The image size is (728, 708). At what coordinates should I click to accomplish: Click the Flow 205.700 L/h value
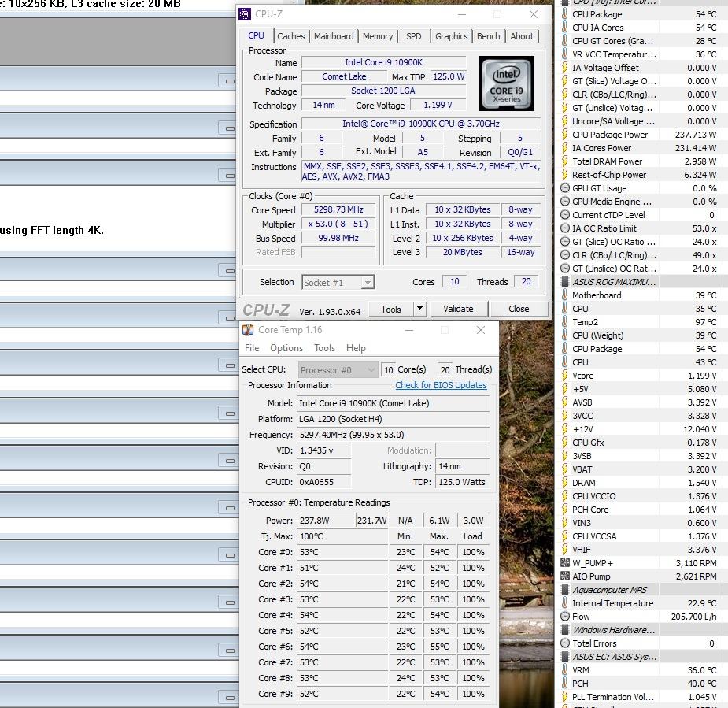(x=693, y=617)
